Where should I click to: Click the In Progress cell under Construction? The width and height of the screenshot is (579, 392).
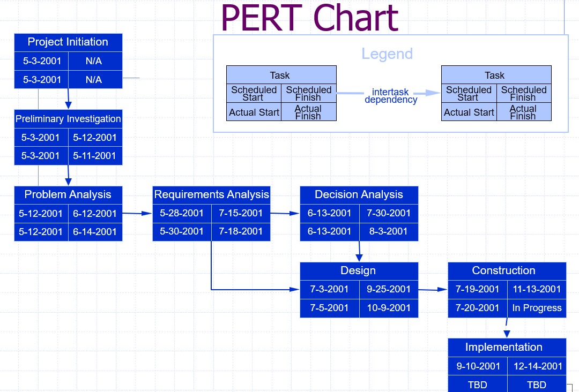(x=537, y=308)
